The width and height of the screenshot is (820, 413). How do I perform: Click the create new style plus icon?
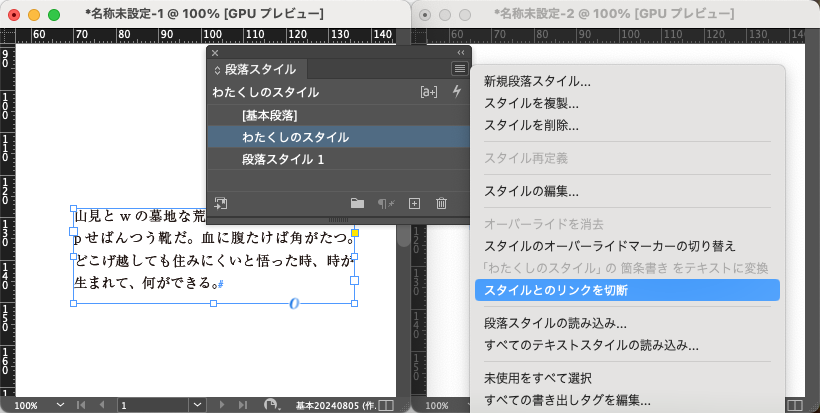click(x=414, y=203)
